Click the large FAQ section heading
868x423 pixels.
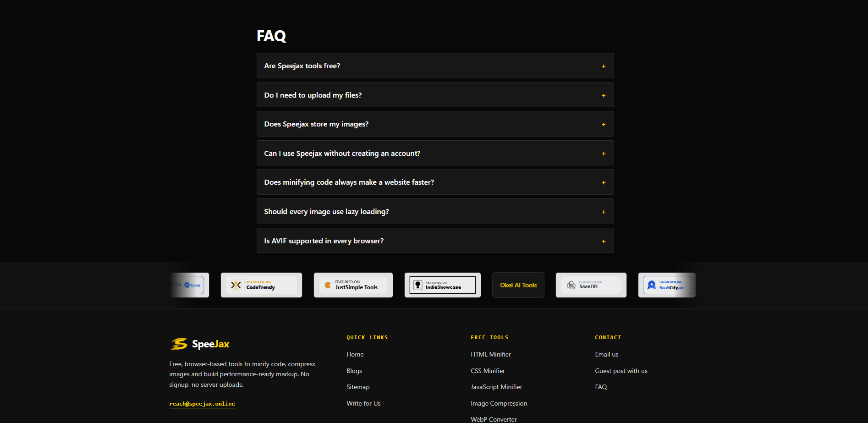point(271,36)
